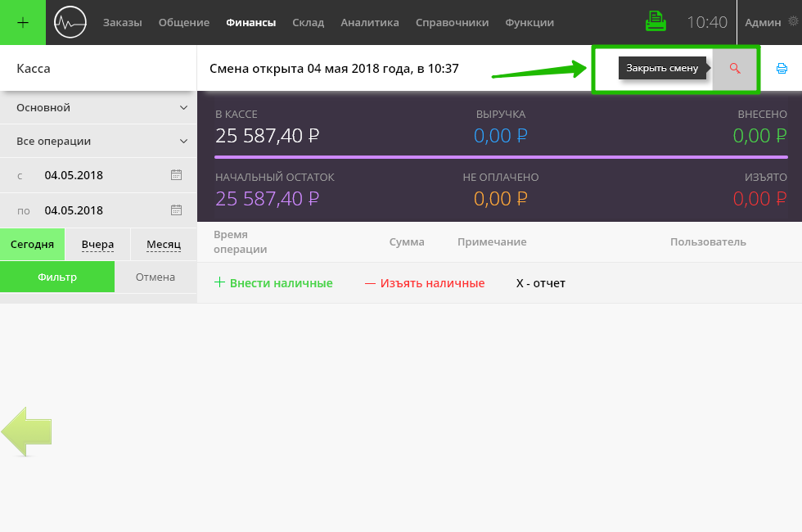Image resolution: width=802 pixels, height=532 pixels.
Task: Click the start date field 04.05.2018
Action: (x=74, y=175)
